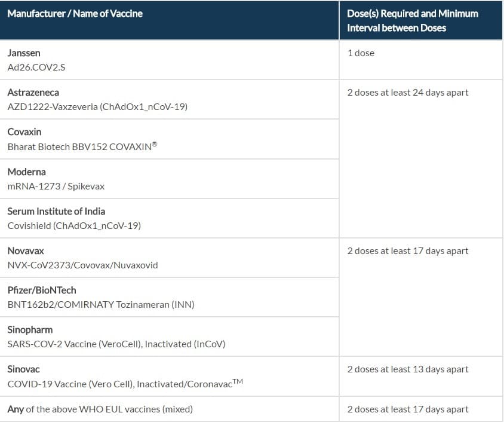Click the mRNA-1273 / Spikevax text
The image size is (504, 422).
56,186
